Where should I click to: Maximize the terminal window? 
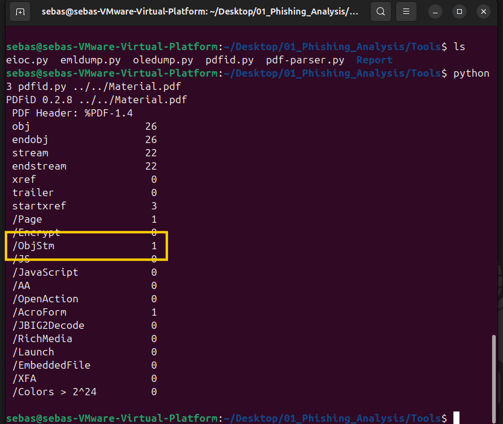pos(459,12)
